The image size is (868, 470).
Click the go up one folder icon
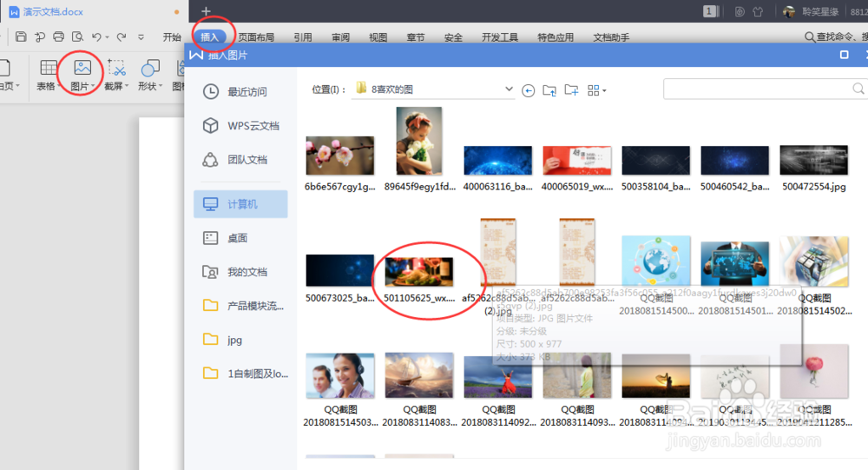click(549, 90)
